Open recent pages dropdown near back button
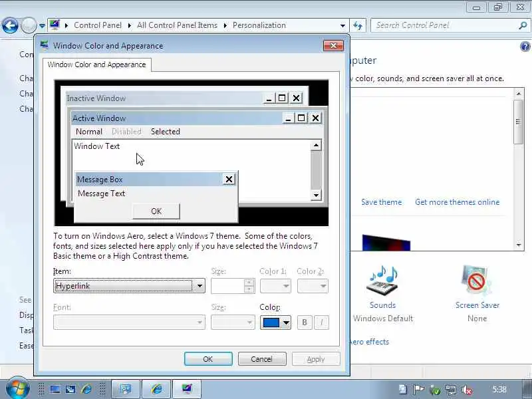 42,25
